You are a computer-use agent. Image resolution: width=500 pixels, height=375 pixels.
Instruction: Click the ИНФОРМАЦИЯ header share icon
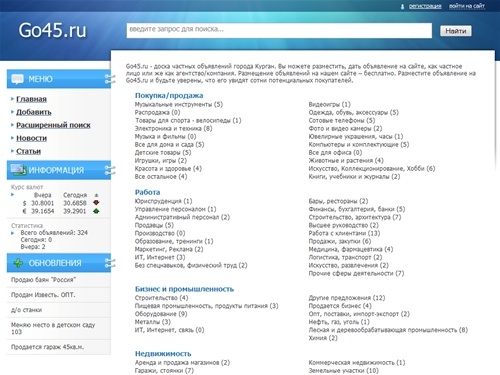click(110, 170)
